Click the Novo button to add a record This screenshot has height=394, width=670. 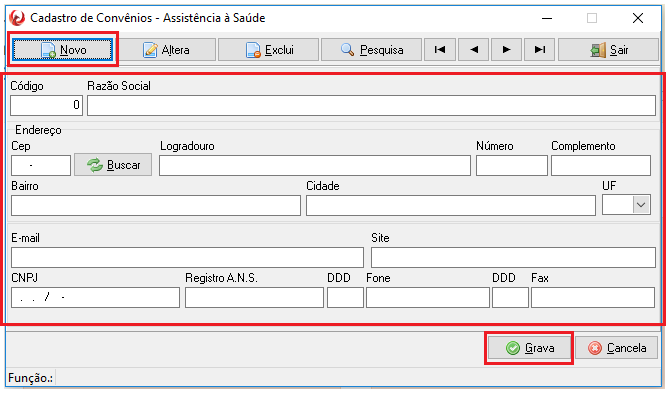click(62, 50)
